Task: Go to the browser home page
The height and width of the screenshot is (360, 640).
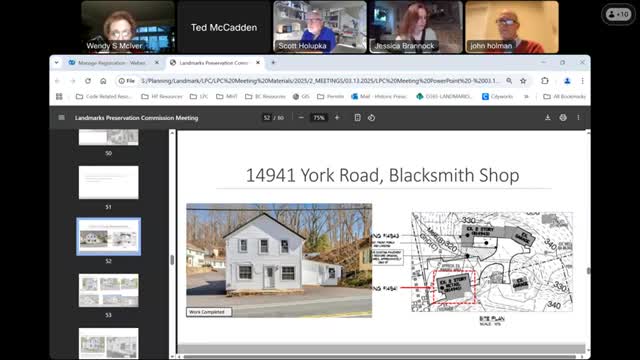Action: [x=103, y=81]
